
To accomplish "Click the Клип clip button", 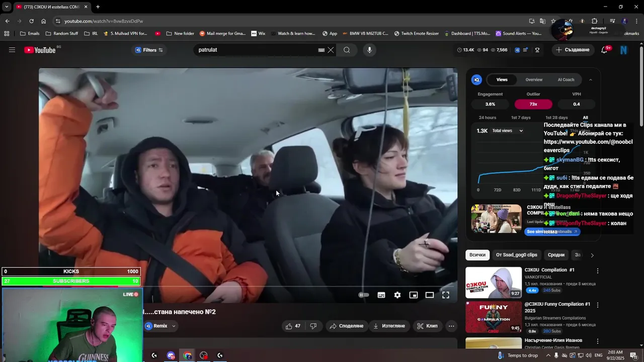I will [x=428, y=326].
